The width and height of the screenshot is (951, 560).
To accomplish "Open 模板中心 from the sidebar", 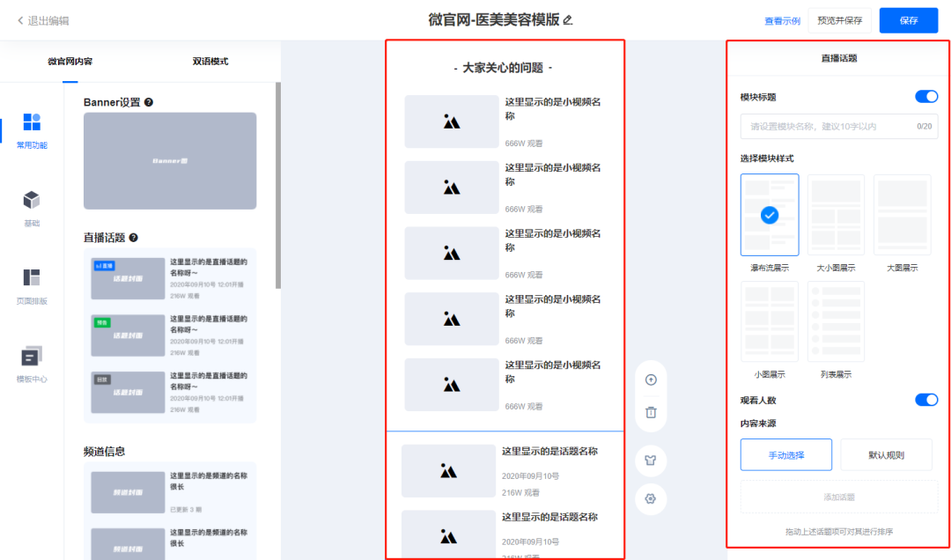I will coord(32,357).
